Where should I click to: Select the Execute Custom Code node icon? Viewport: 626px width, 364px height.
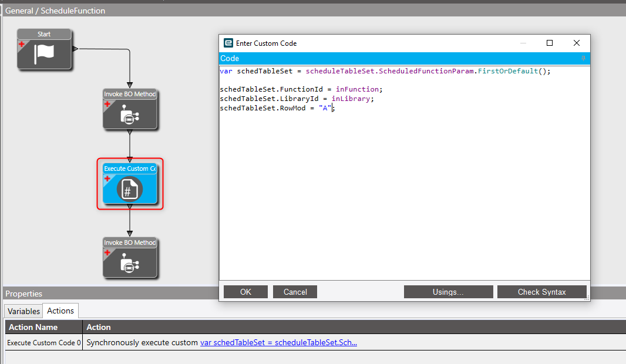pos(129,189)
